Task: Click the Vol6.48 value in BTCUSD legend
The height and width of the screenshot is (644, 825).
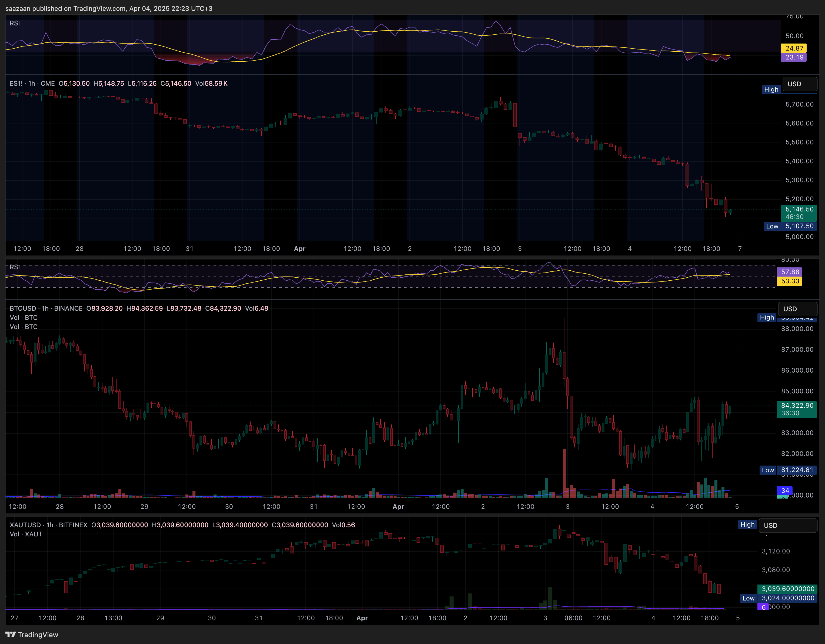Action: coord(257,308)
